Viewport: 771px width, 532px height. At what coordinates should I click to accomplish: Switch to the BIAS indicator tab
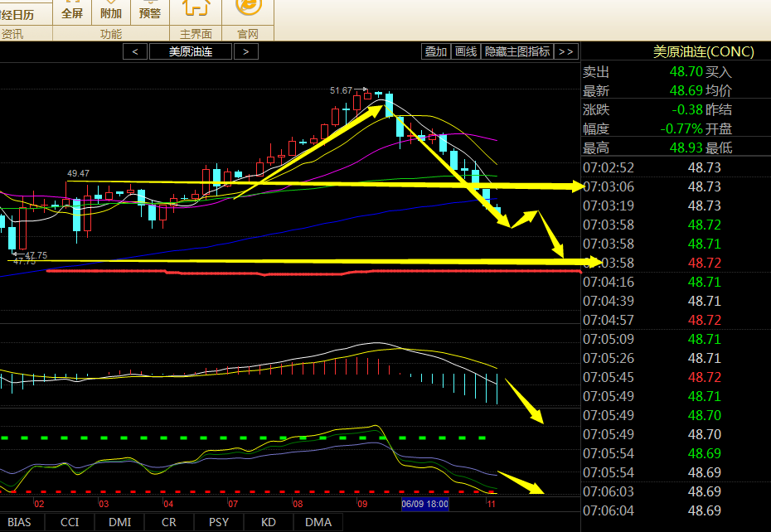(x=19, y=522)
